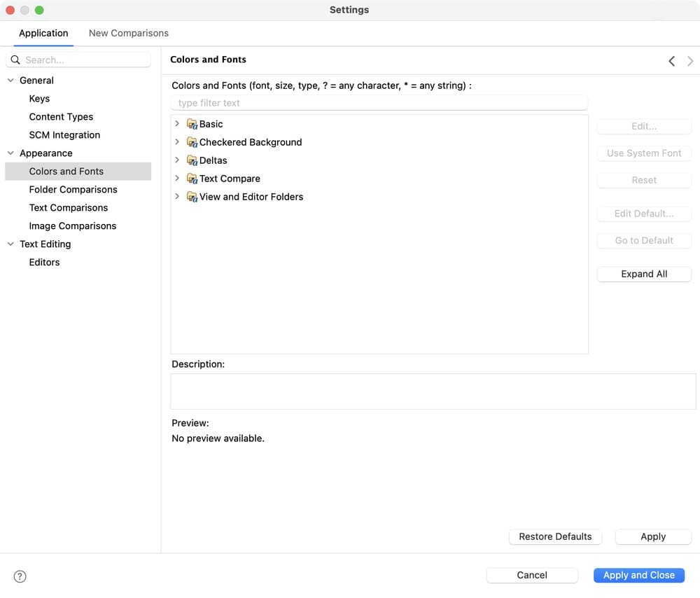
Task: Collapse the Appearance section in the sidebar
Action: 10,153
